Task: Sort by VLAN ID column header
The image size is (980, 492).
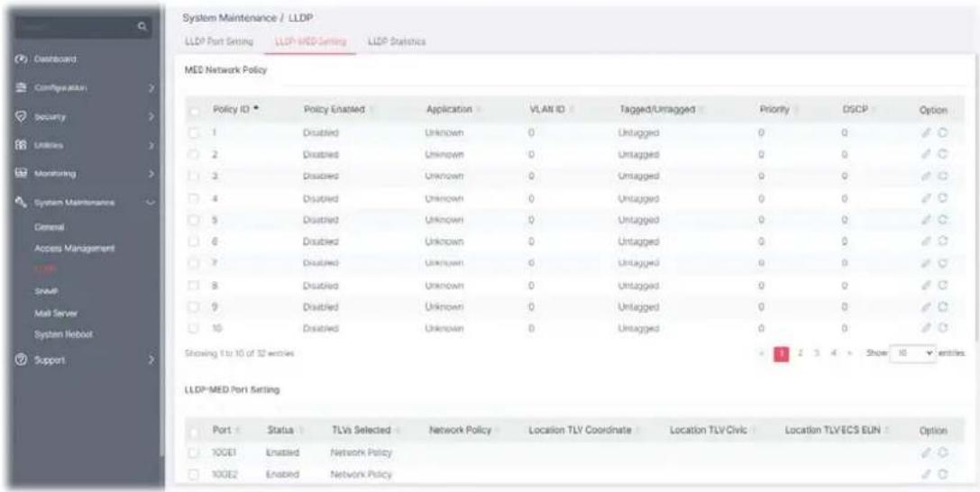Action: 550,110
